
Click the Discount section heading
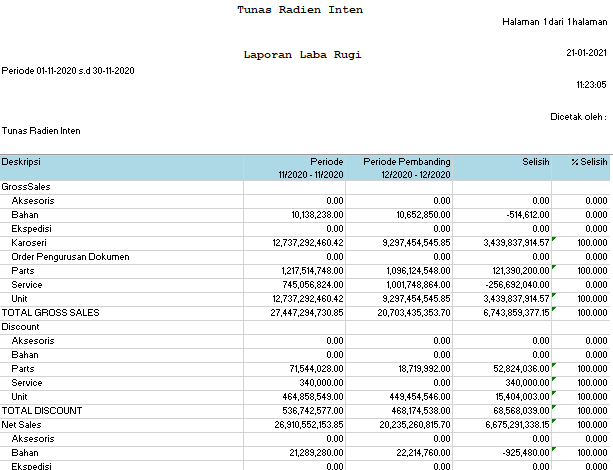(20, 327)
